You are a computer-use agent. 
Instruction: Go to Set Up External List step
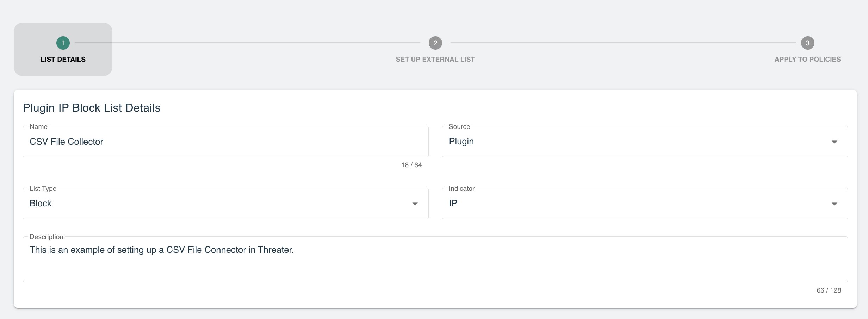pyautogui.click(x=435, y=59)
